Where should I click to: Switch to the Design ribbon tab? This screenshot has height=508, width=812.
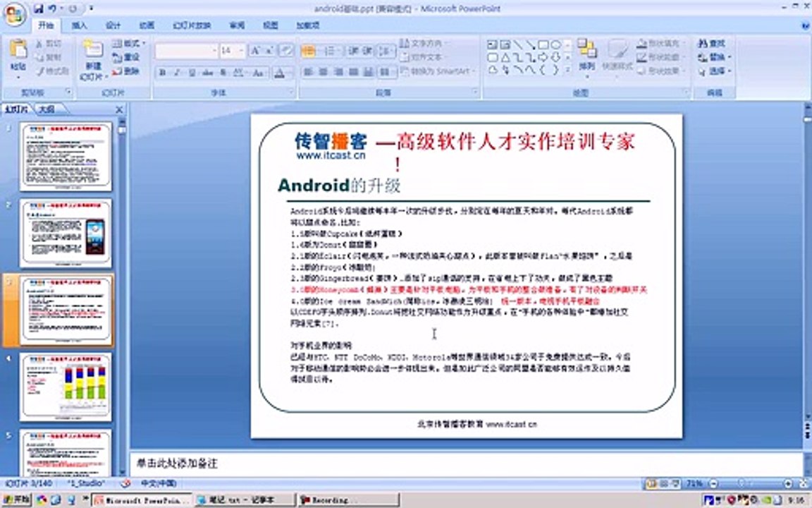pyautogui.click(x=113, y=25)
